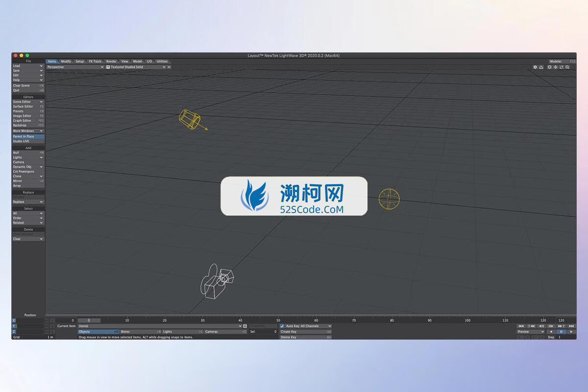Open the Perspective view type dropdown

click(75, 67)
